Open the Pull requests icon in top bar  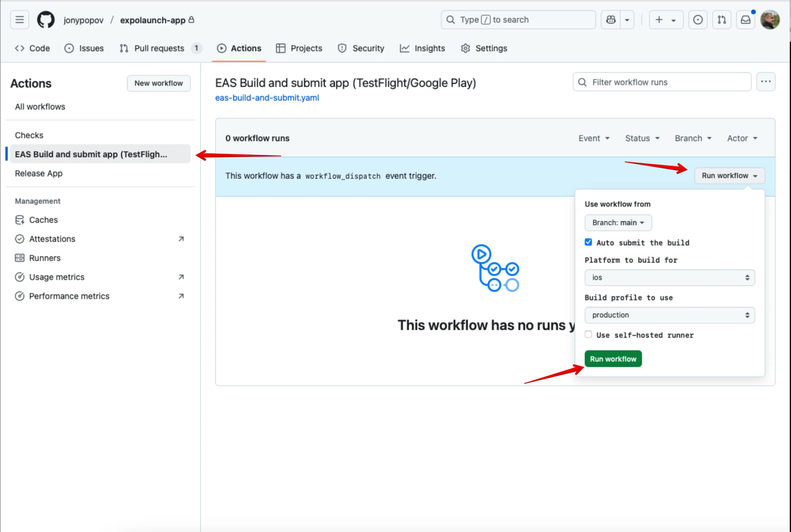pos(721,20)
